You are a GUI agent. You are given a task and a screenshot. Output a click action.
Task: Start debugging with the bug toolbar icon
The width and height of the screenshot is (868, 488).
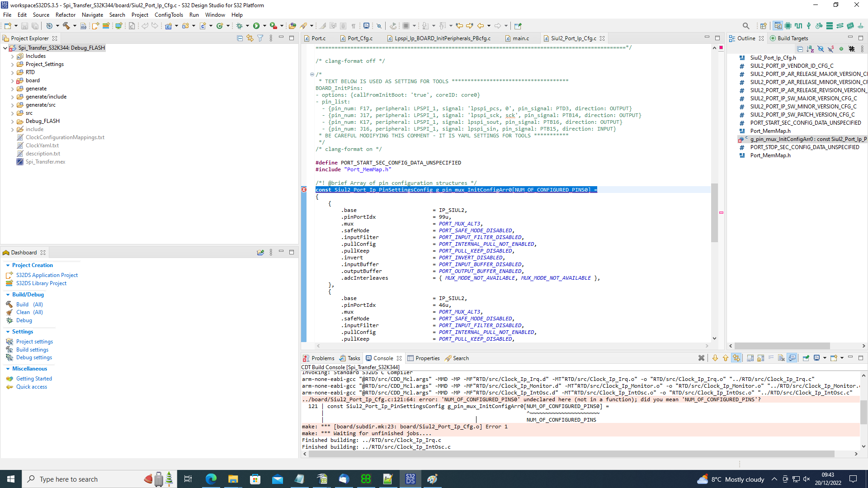pos(240,26)
